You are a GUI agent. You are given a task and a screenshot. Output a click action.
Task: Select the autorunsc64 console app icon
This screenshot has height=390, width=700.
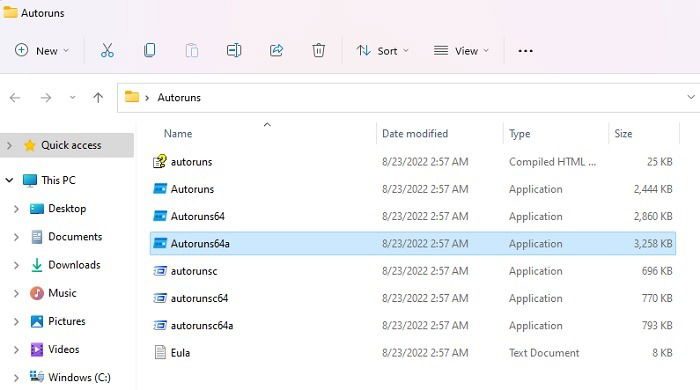[160, 298]
